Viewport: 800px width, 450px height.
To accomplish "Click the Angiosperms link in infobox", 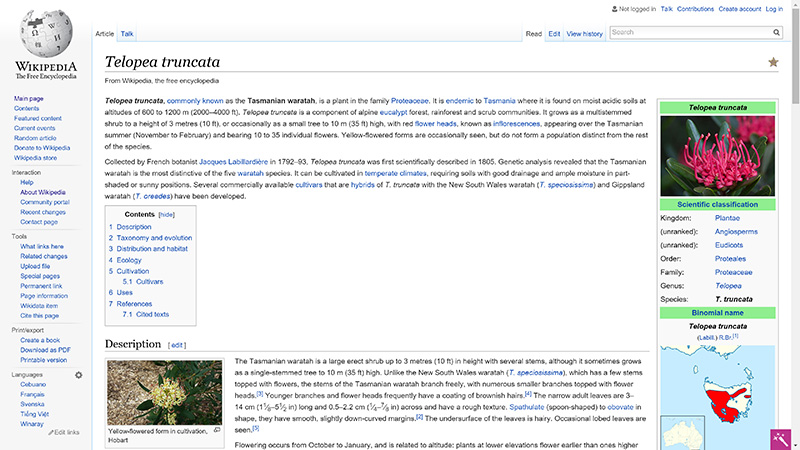I will 736,232.
